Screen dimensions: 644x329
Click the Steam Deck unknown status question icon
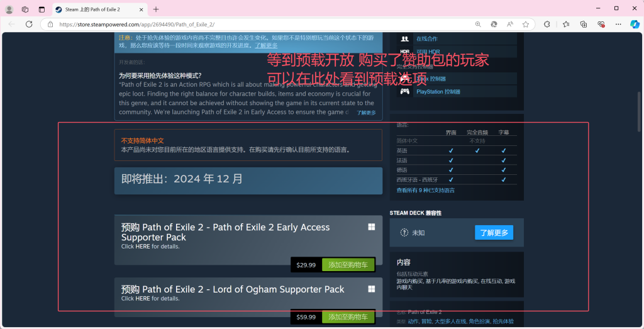404,233
